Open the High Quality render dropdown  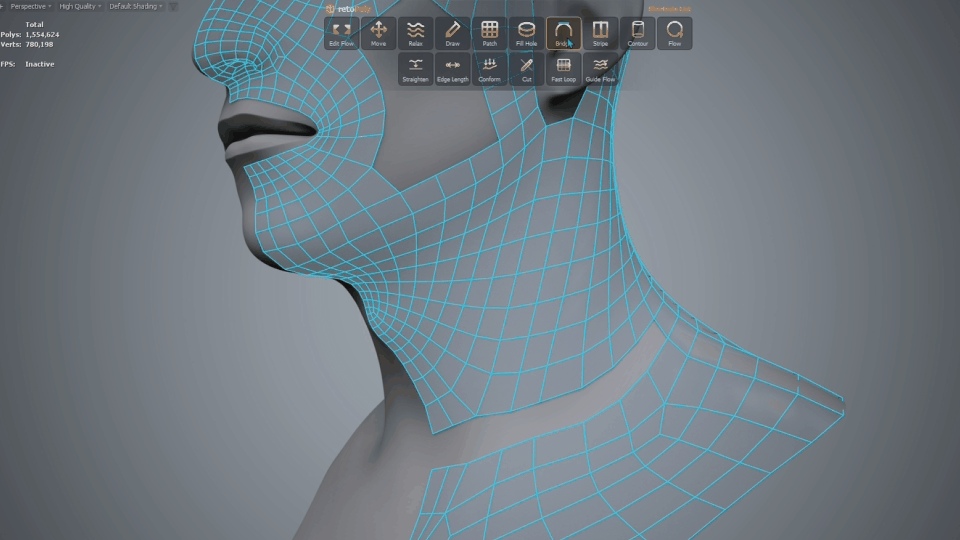pyautogui.click(x=80, y=6)
